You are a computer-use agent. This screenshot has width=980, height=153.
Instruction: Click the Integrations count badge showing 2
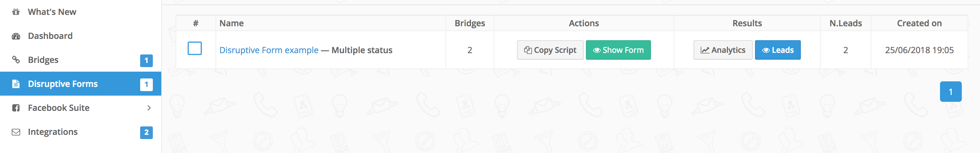[x=146, y=133]
